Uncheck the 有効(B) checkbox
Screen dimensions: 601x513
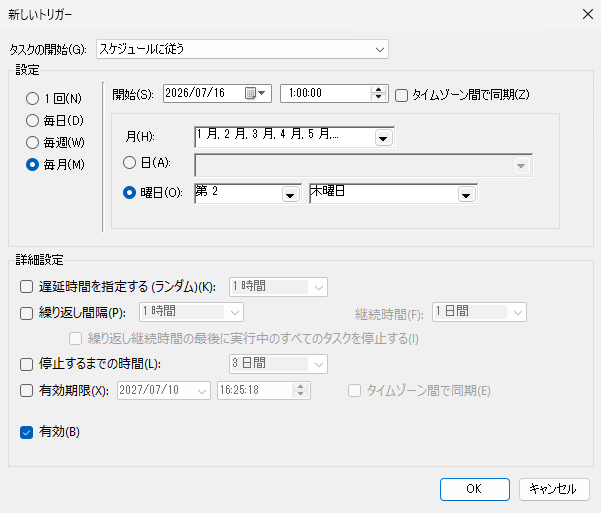point(26,432)
